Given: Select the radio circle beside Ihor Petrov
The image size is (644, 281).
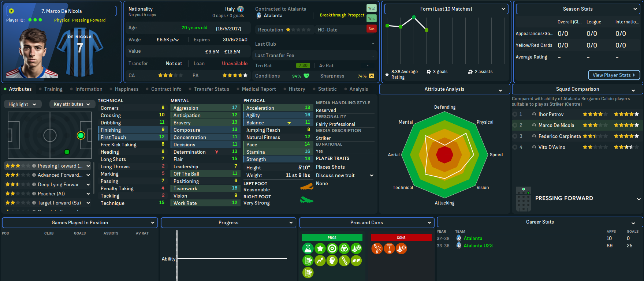Looking at the screenshot, I should pos(515,114).
